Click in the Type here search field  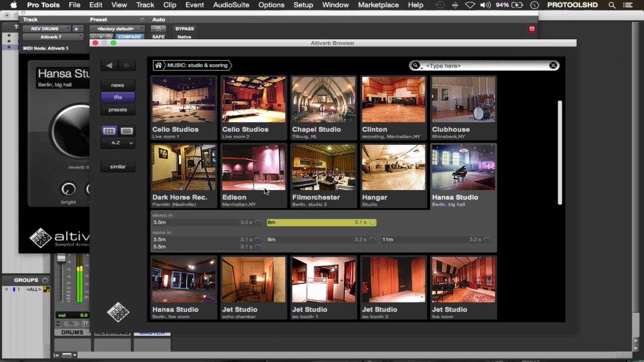pos(486,65)
